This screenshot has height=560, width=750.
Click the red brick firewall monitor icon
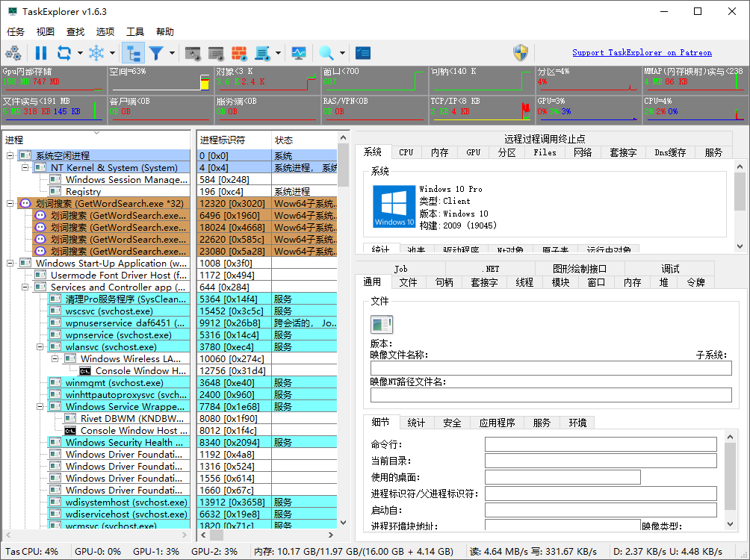click(239, 53)
